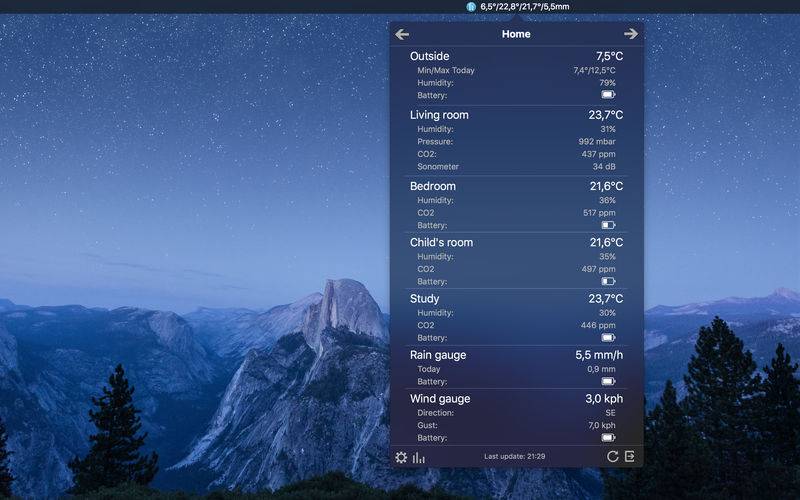Click Living room humidity value 31%
800x500 pixels.
[608, 129]
